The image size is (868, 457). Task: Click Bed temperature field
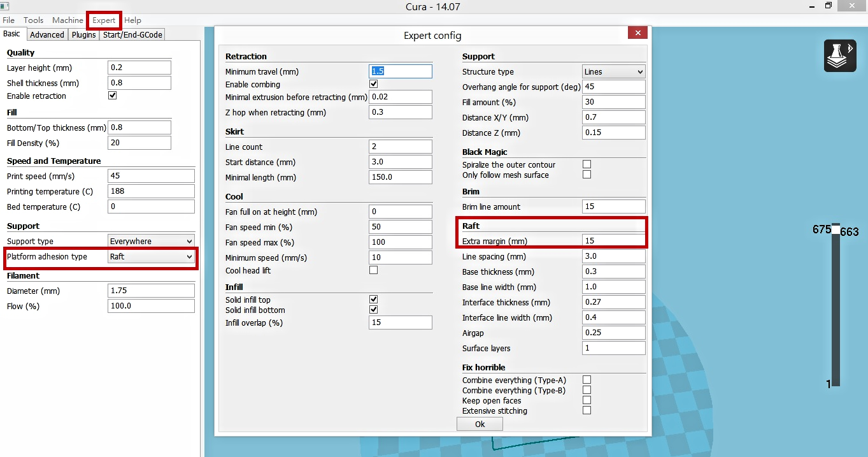coord(151,207)
